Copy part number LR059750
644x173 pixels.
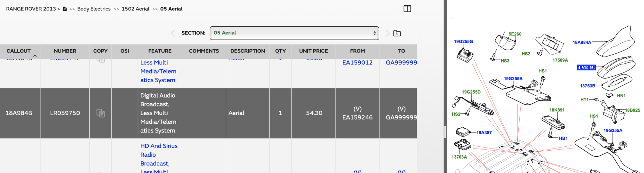pyautogui.click(x=100, y=113)
